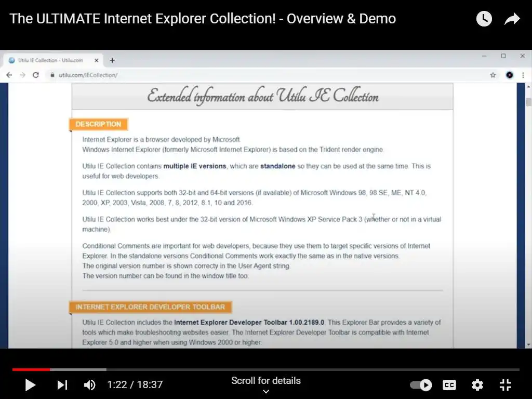Click 'Internet Explorer Developer Toolbar 1.00.2189.0' text

(249, 322)
